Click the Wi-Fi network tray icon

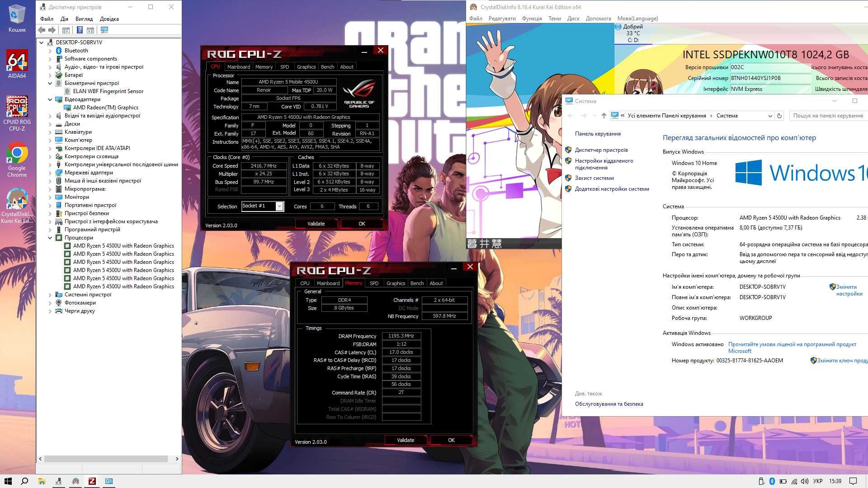click(794, 481)
